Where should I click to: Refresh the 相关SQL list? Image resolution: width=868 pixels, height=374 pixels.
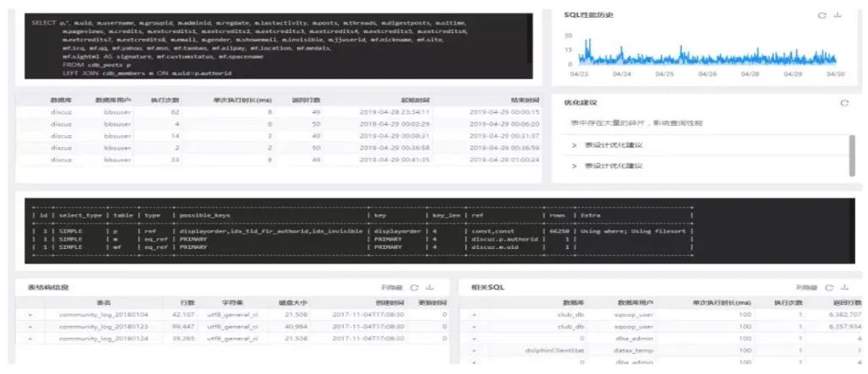[x=829, y=288]
